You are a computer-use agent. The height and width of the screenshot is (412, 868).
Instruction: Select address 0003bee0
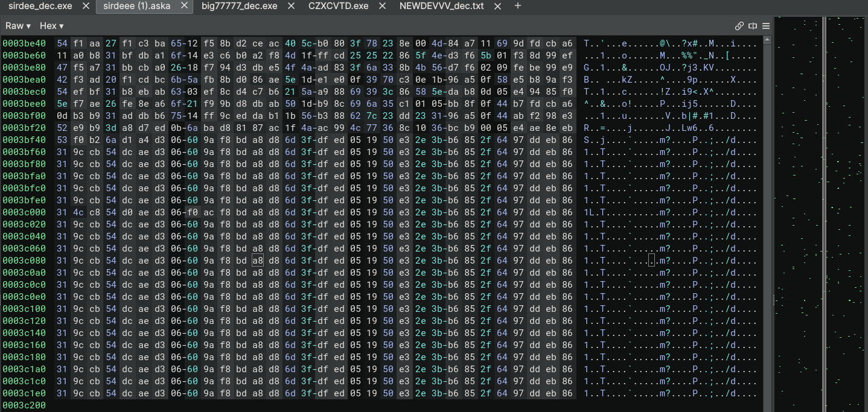click(x=24, y=103)
